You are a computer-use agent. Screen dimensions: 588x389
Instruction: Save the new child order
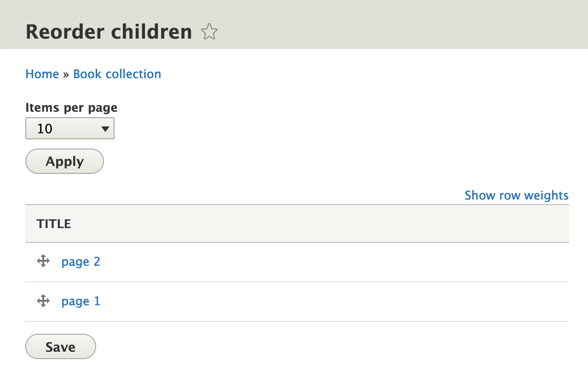click(x=60, y=346)
